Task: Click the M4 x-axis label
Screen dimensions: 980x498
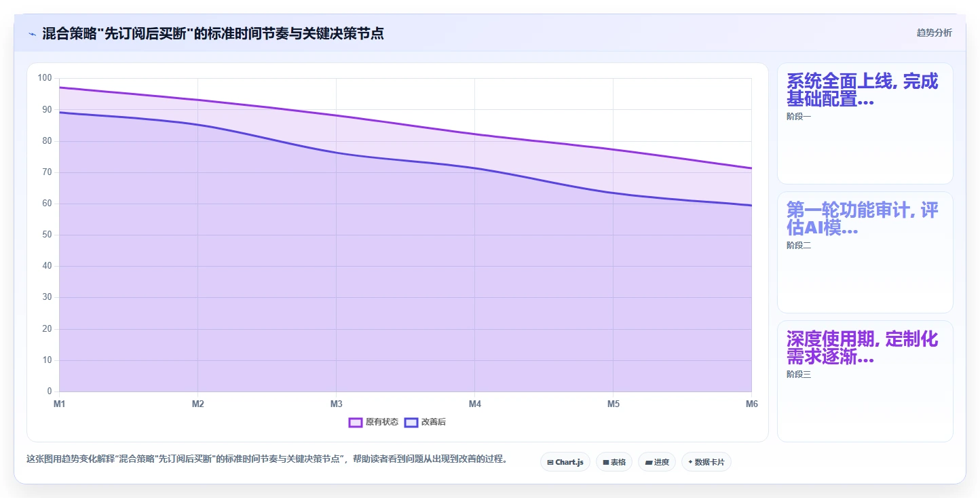Action: tap(475, 404)
